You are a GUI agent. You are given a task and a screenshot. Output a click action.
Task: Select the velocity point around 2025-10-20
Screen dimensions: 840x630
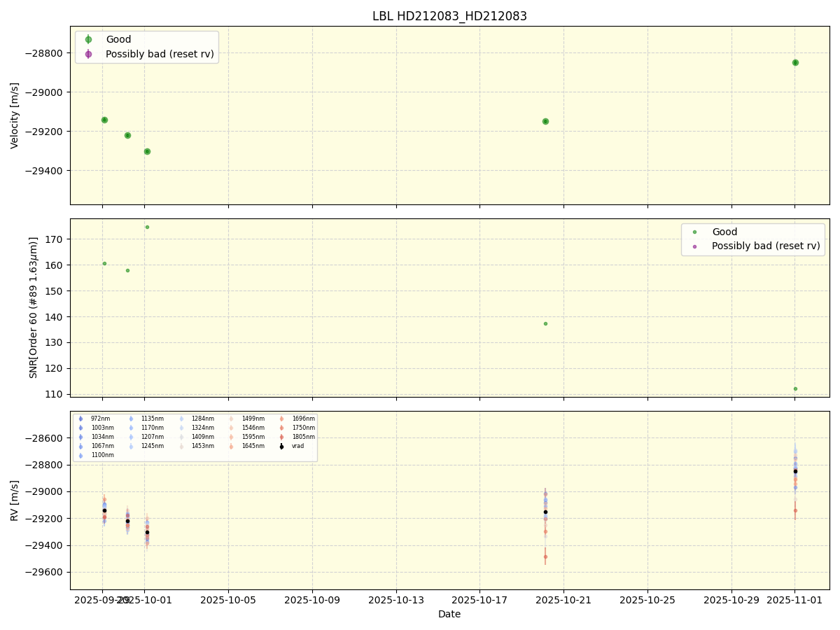[x=545, y=121]
